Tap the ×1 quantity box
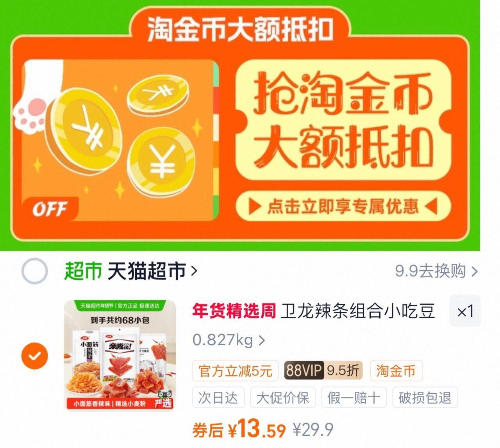 click(465, 311)
